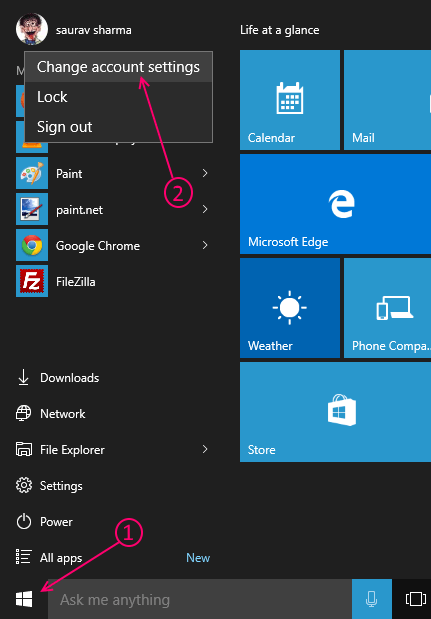This screenshot has width=431, height=619.
Task: Open the Weather tile
Action: [x=290, y=308]
